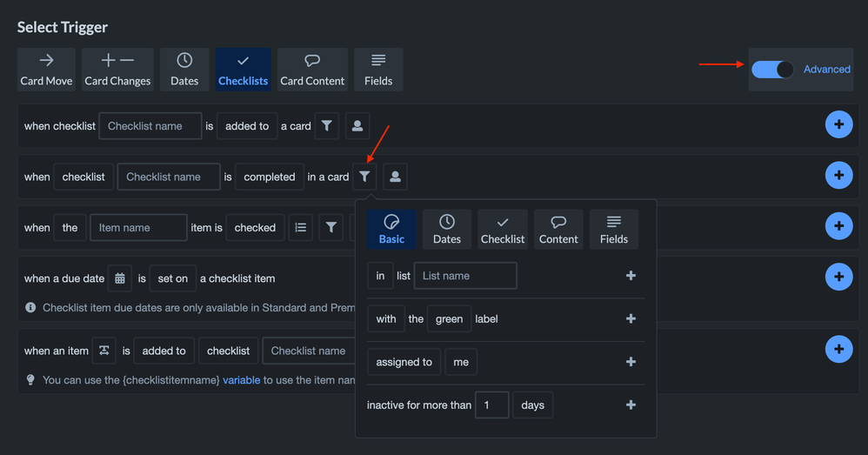Open filter icon in 'added to a card' row
Image resolution: width=868 pixels, height=455 pixels.
(327, 126)
